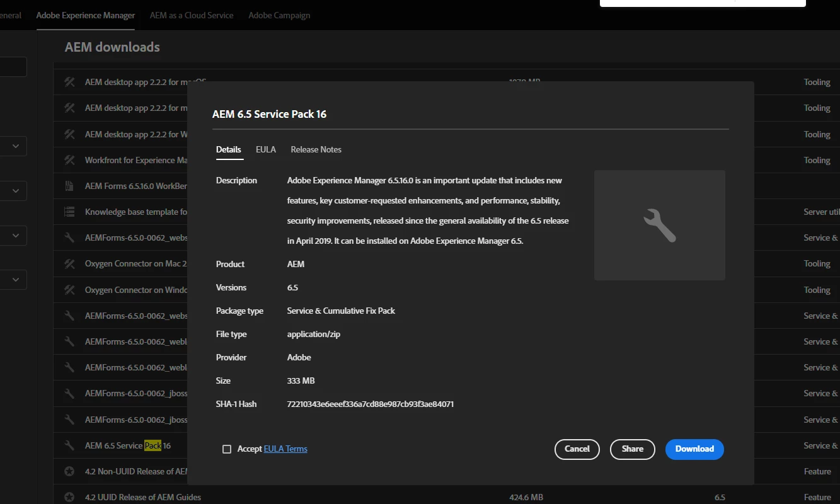Click wrench icon of AEM 6.5 Service Pack 16 row
This screenshot has height=504, width=840.
70,445
